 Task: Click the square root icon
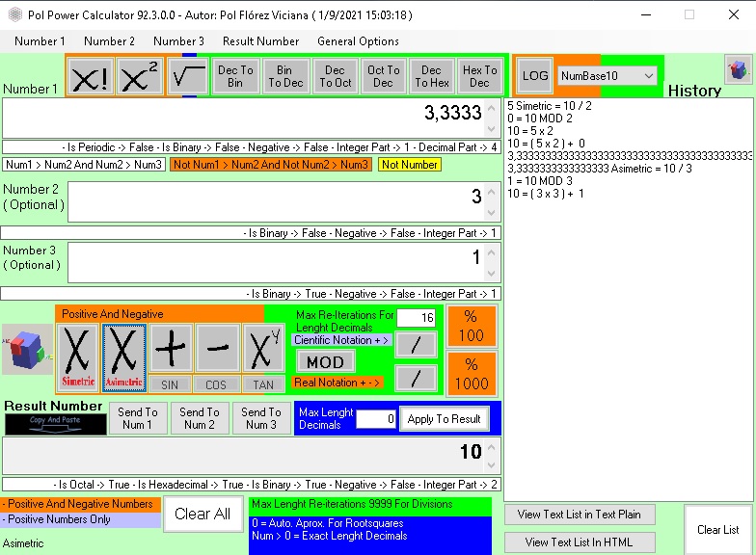pos(188,76)
